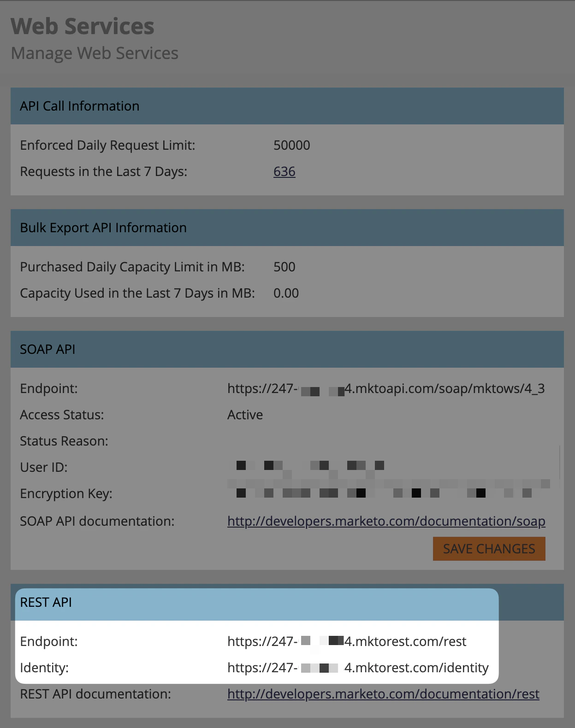Click the Requests in the Last 7 Days label
This screenshot has width=575, height=728.
point(104,171)
